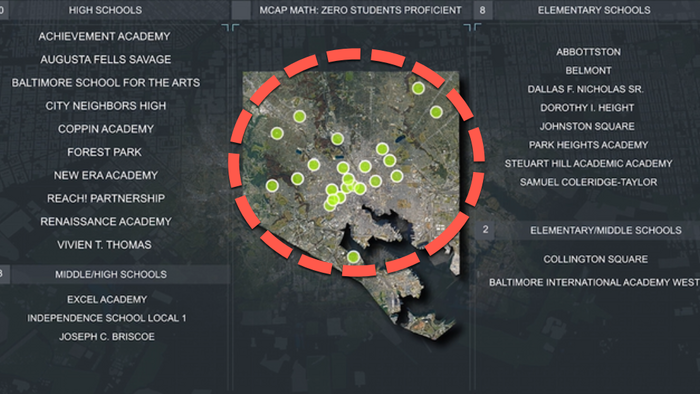Choose Johnston Square in elementary list

click(587, 126)
